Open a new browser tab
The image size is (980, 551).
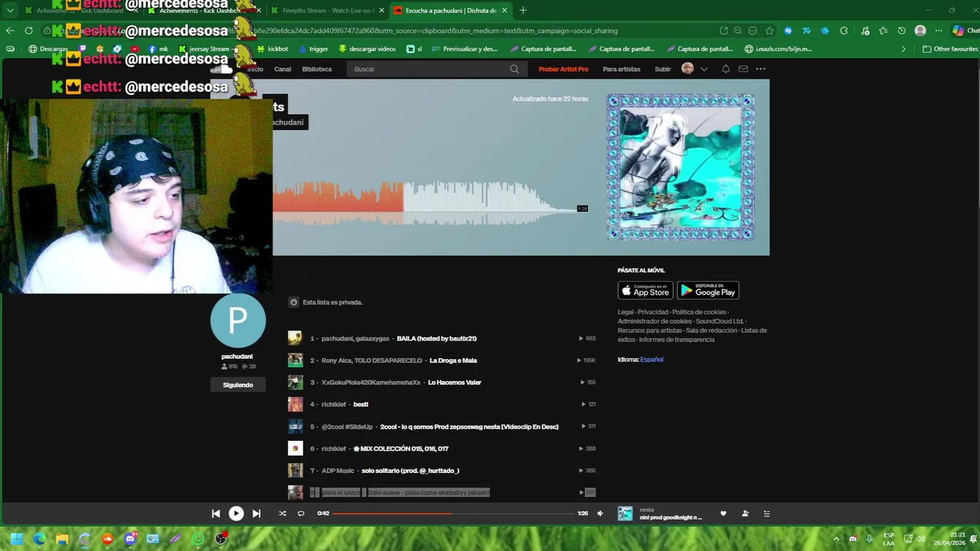523,11
